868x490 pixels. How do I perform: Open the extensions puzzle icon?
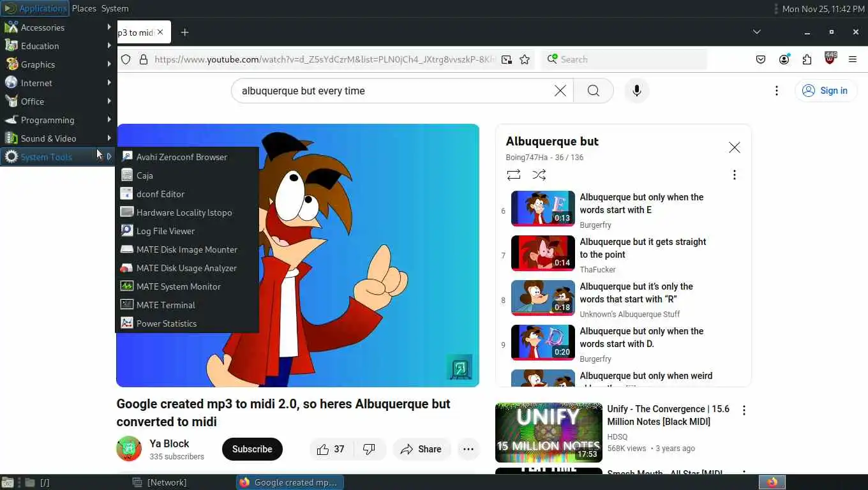click(x=807, y=59)
